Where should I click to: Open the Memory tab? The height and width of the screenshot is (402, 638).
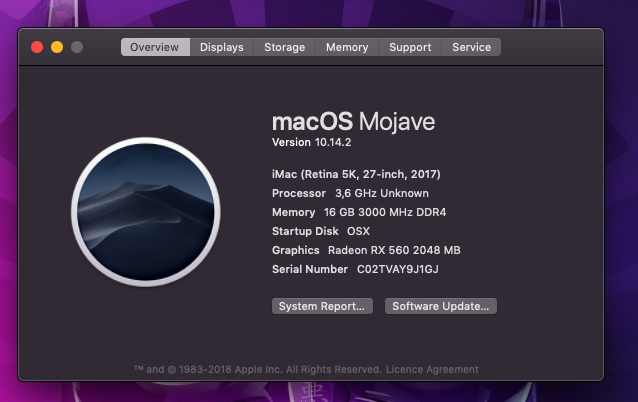(x=347, y=47)
